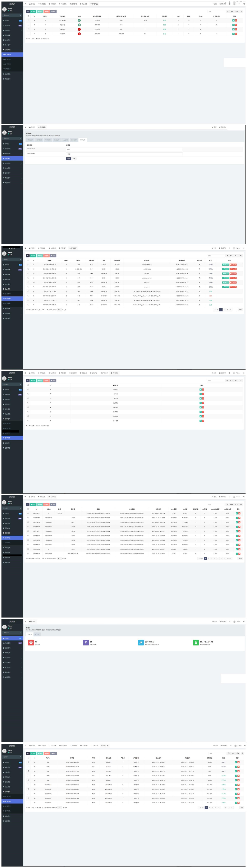The image size is (247, 868).
Task: Tick checkbox for withdrawal row id 14
Action: pyautogui.click(x=28, y=264)
